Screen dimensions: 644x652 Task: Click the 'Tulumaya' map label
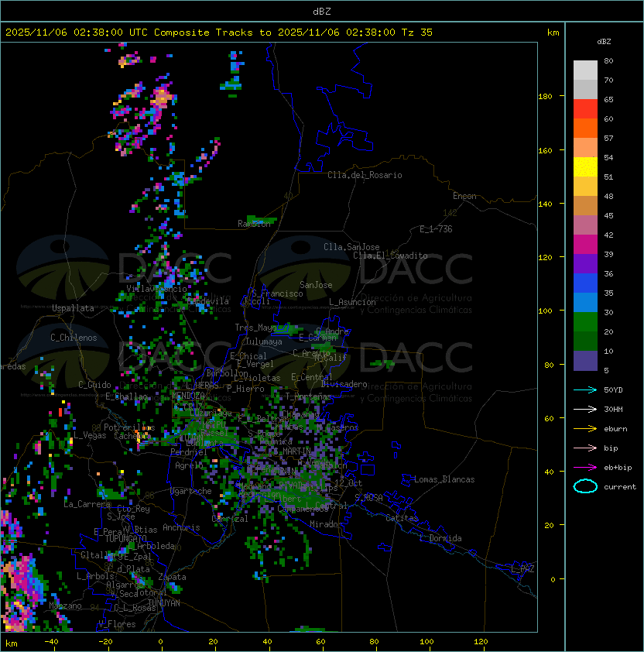[264, 341]
